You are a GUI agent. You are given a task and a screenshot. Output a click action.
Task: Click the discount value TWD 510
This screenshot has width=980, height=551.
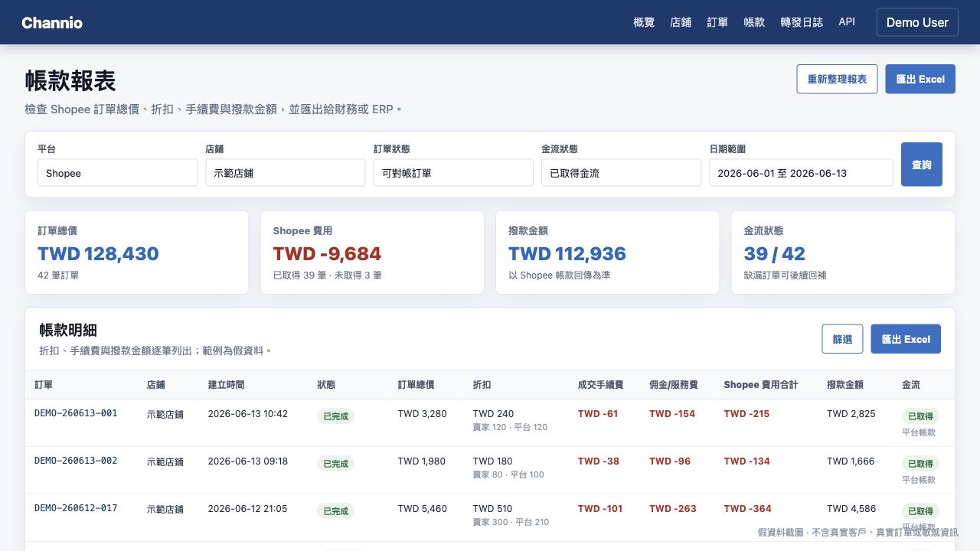[493, 509]
